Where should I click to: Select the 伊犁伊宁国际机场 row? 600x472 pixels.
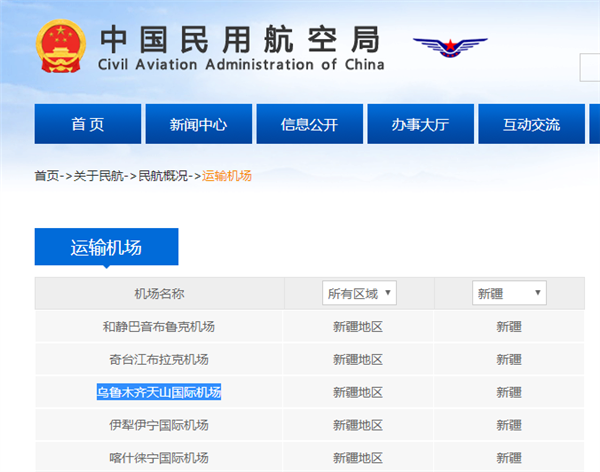click(310, 425)
